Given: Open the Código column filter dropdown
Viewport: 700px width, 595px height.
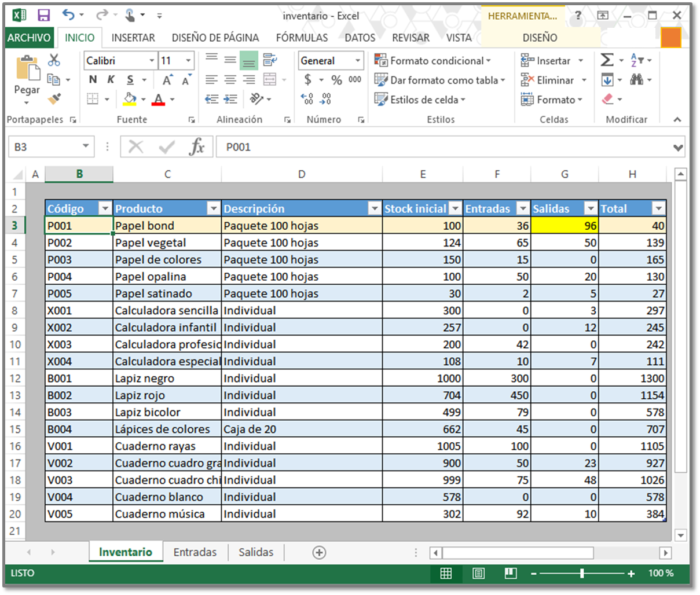Looking at the screenshot, I should tap(105, 208).
